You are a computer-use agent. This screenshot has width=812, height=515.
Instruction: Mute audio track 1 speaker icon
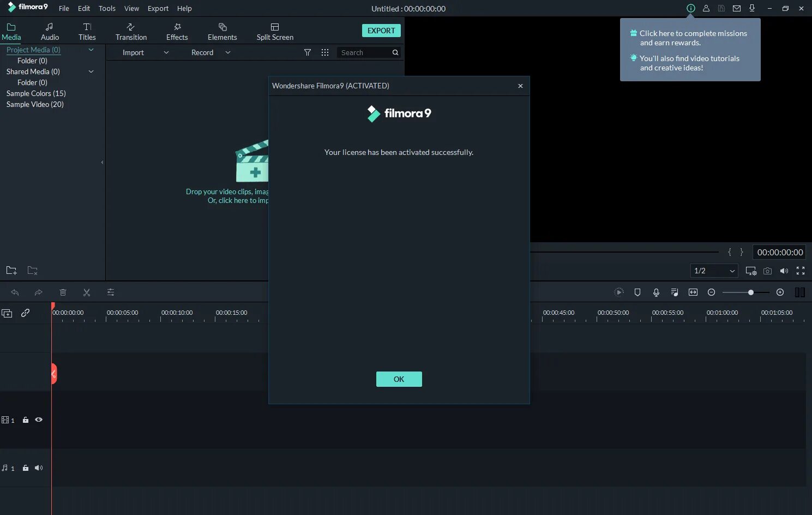coord(39,468)
